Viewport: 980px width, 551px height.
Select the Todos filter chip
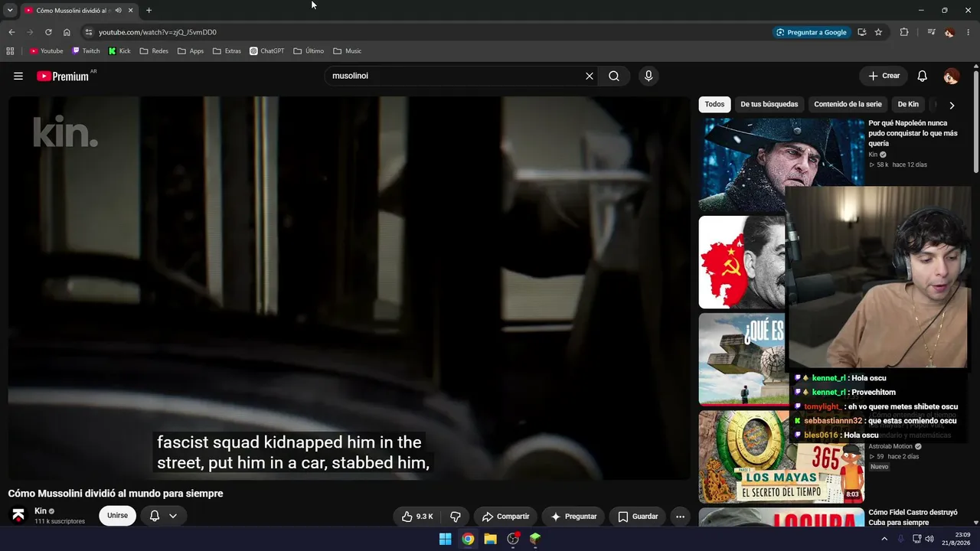coord(714,105)
